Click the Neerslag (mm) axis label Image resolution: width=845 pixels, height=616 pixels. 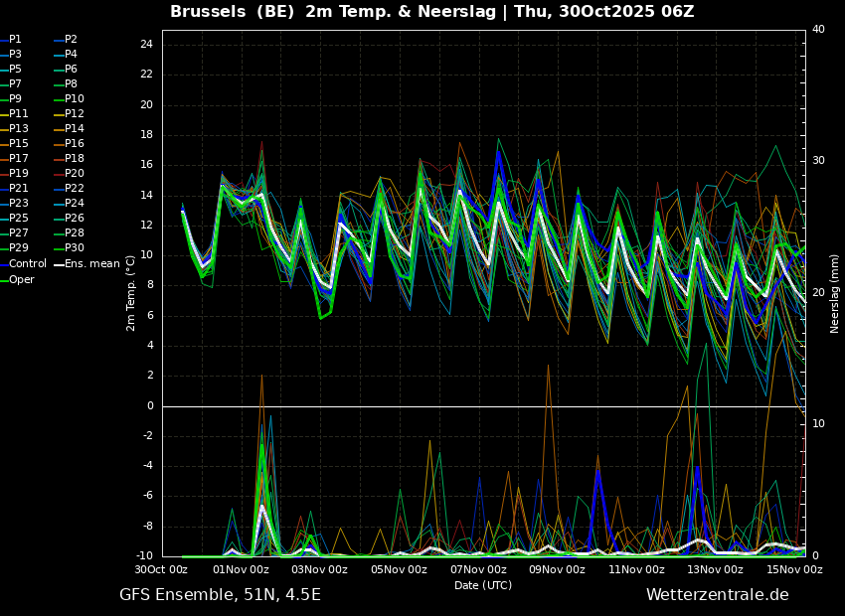pyautogui.click(x=834, y=293)
